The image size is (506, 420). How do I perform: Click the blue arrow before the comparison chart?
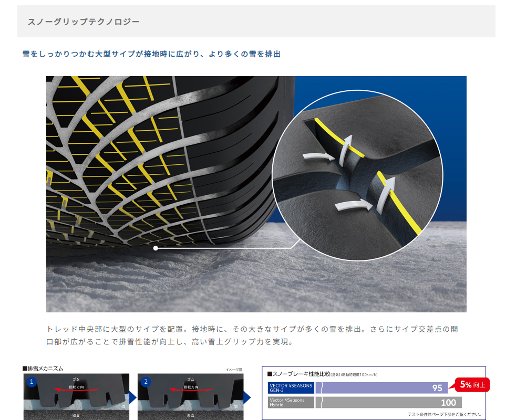tap(246, 397)
